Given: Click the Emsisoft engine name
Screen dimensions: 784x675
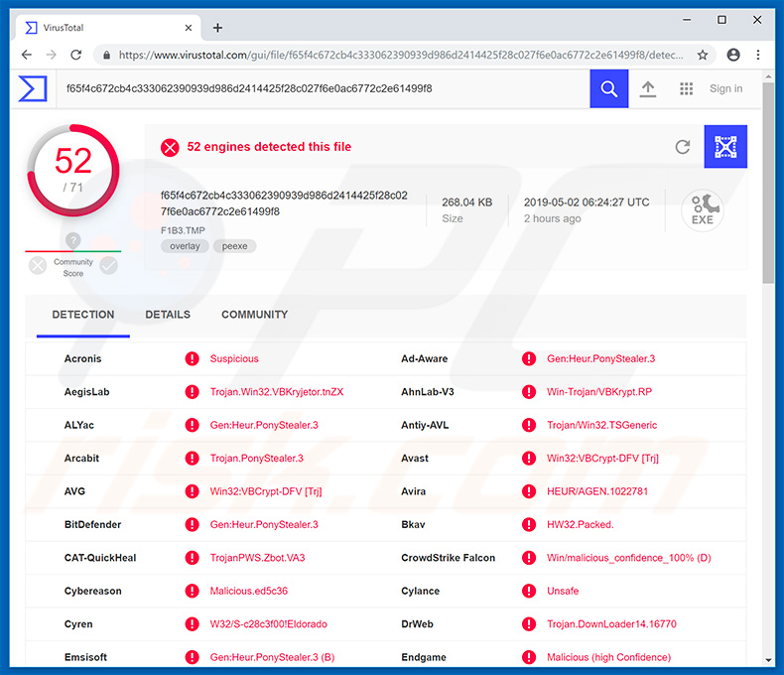Looking at the screenshot, I should (85, 657).
